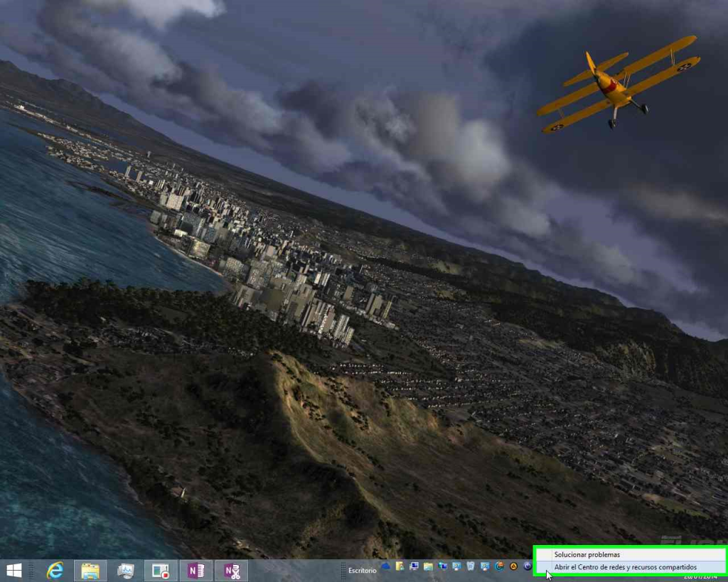The image size is (728, 582).
Task: Click the yellow folder tray icon
Action: (x=400, y=566)
